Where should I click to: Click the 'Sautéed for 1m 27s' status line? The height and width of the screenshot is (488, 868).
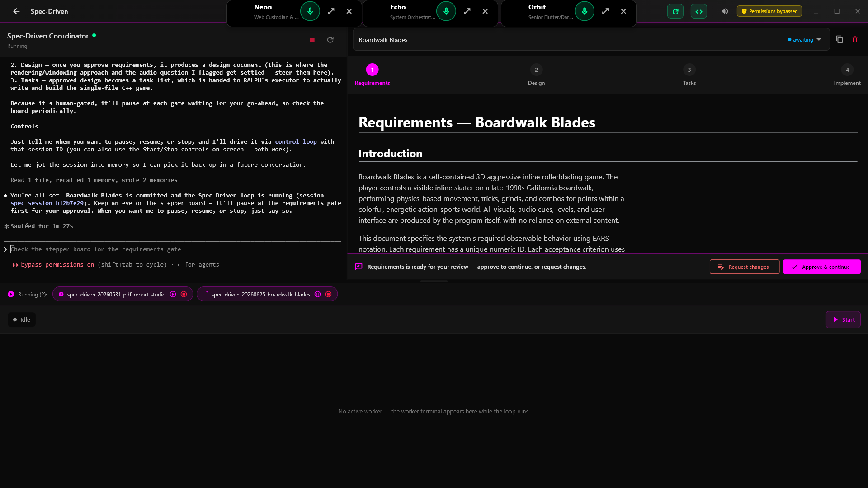(x=42, y=226)
